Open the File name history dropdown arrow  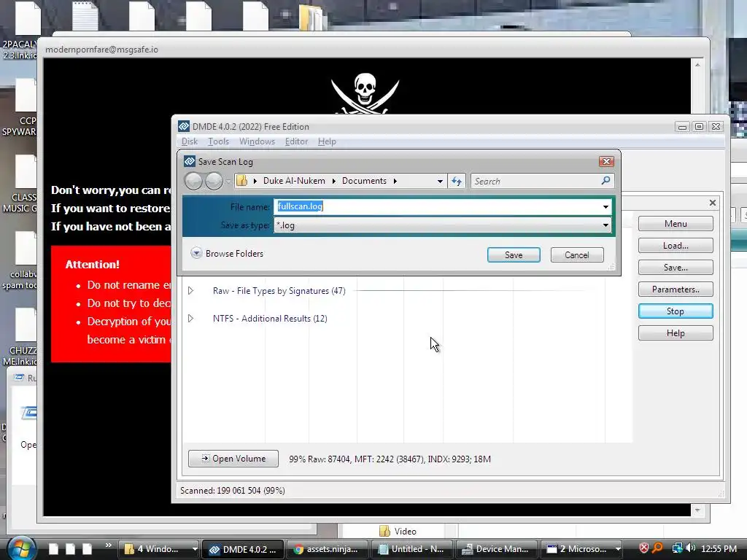(605, 206)
